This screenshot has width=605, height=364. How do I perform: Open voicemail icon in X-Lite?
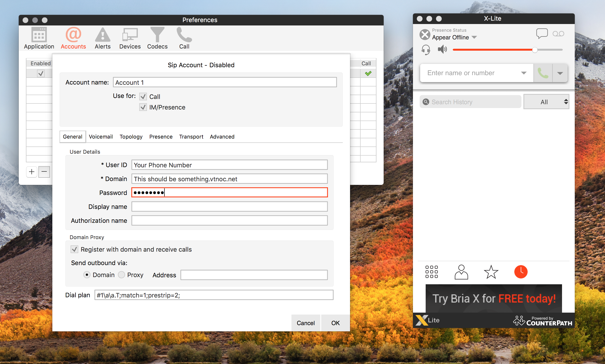point(558,34)
